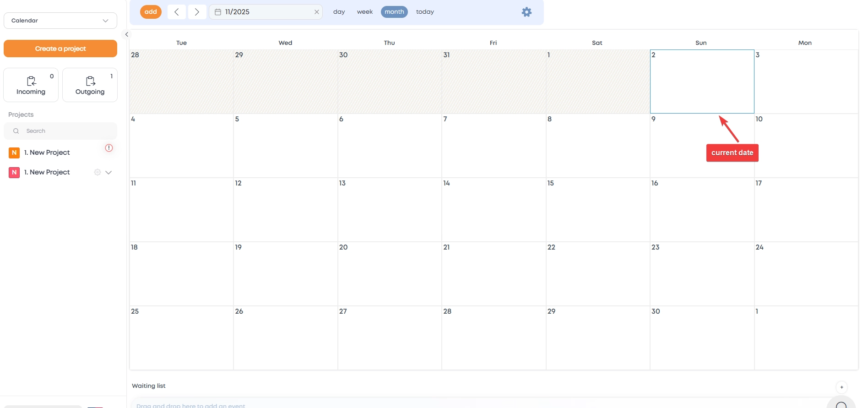
Task: Select the month view tab
Action: click(394, 12)
